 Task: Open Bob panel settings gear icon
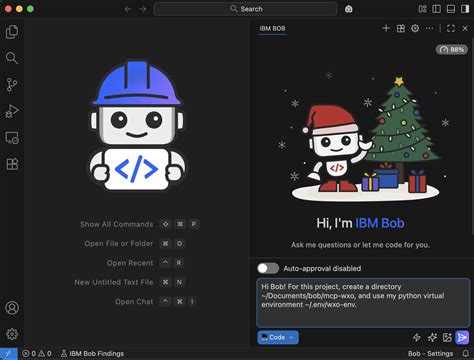click(415, 28)
